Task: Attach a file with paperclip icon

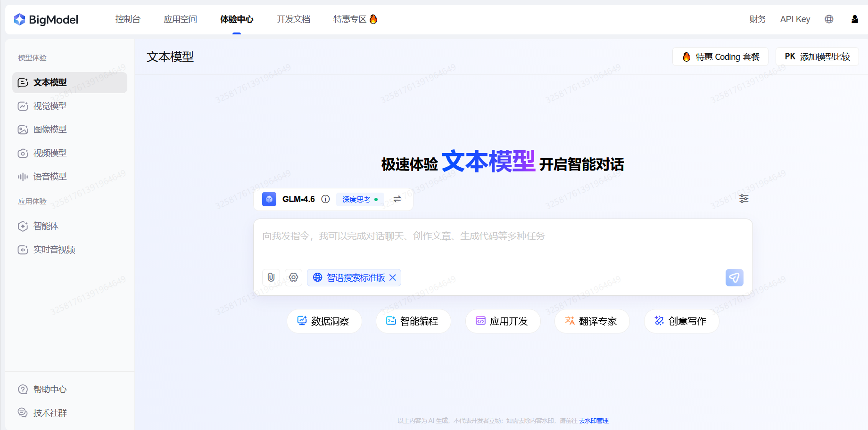Action: (271, 277)
